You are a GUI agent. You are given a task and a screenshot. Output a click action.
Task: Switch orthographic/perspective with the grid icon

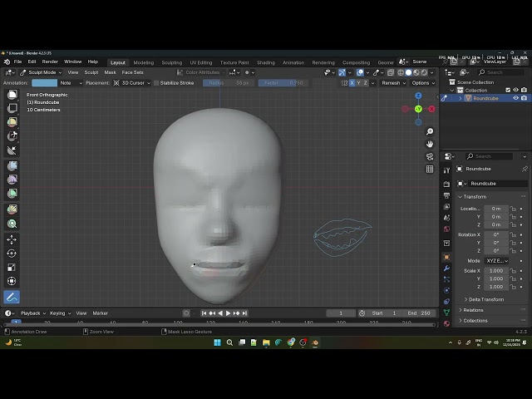[x=430, y=169]
